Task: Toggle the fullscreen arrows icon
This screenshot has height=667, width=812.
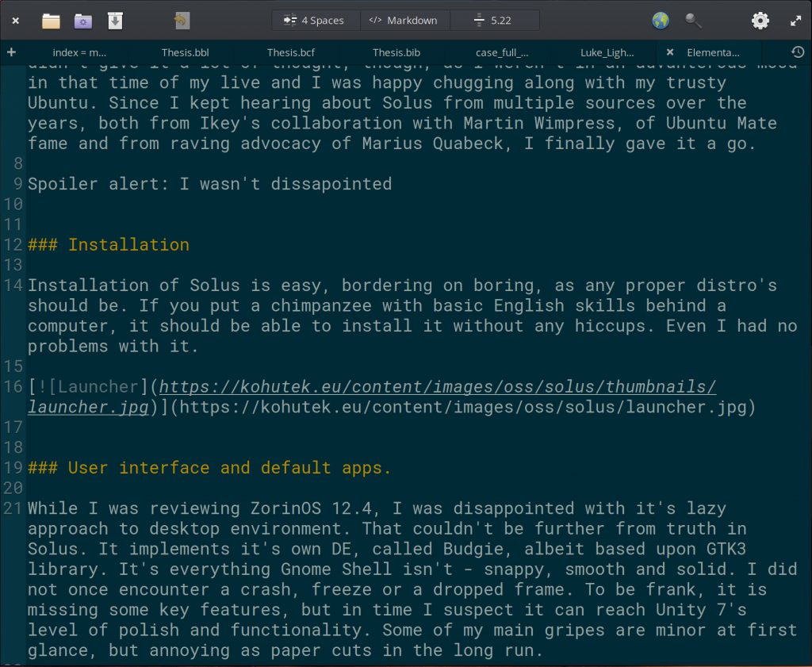Action: pos(796,21)
